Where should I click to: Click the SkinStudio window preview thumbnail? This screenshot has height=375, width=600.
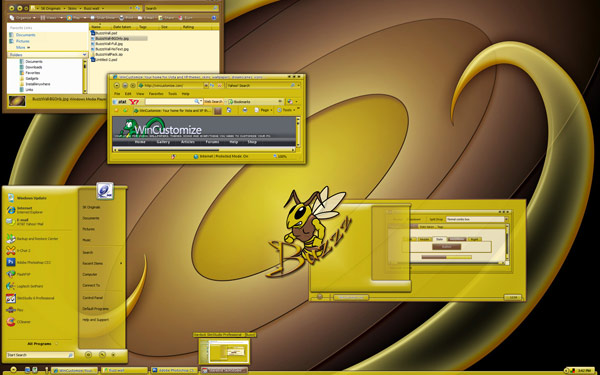tap(224, 351)
